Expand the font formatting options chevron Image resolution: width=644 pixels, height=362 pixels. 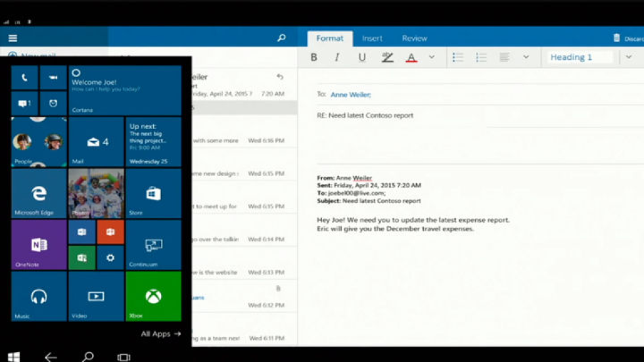(x=432, y=57)
